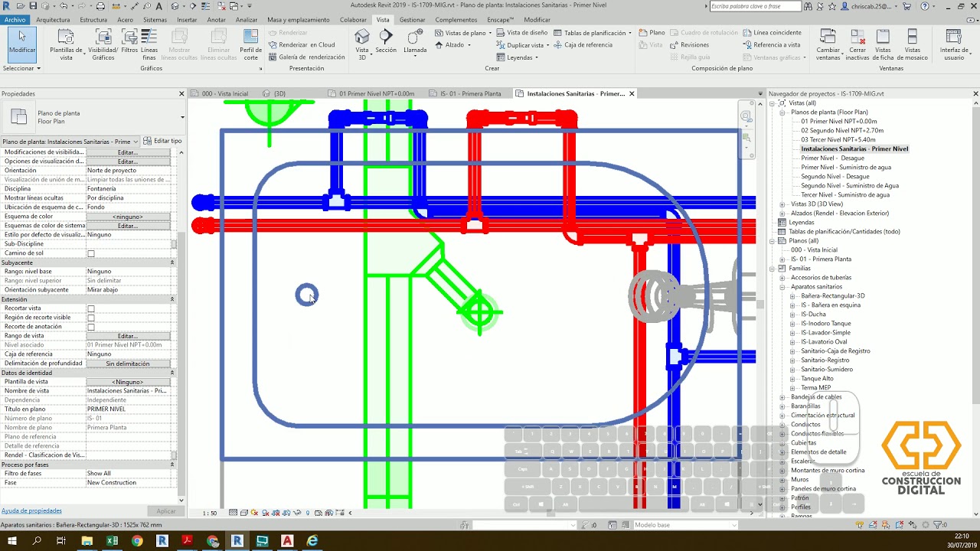
Task: Select IS-Inodoro Tanque in project browser
Action: [826, 324]
